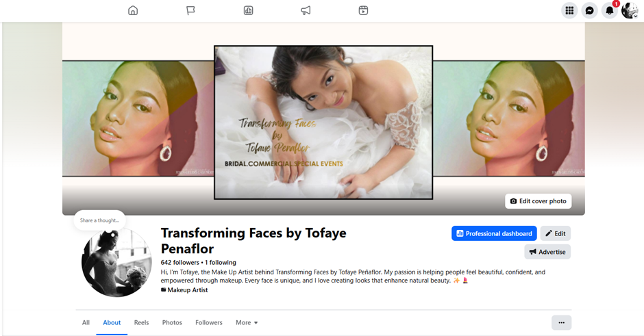Open the Messenger icon
This screenshot has width=644, height=336.
(589, 11)
